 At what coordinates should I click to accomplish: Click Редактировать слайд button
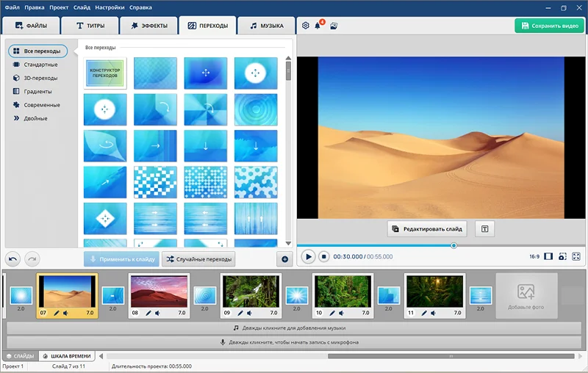pyautogui.click(x=427, y=229)
